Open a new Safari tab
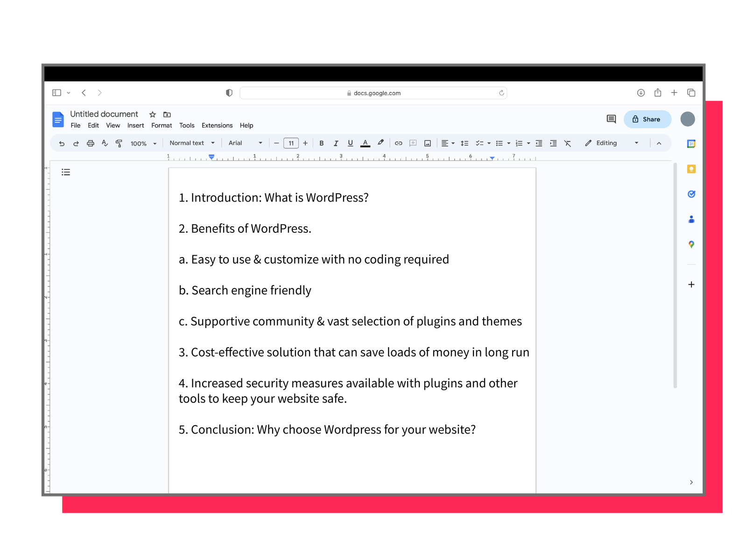Screen dimensions: 747x560 point(674,93)
